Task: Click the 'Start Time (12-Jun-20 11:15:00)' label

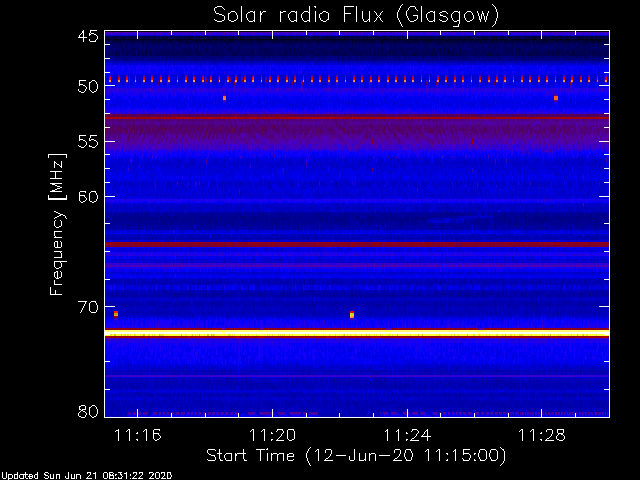Action: pos(356,456)
